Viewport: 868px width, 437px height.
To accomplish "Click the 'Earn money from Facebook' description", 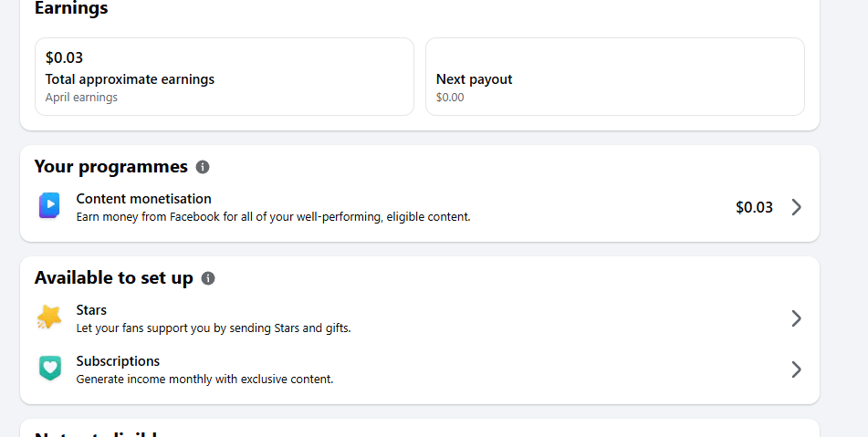I will pyautogui.click(x=273, y=217).
